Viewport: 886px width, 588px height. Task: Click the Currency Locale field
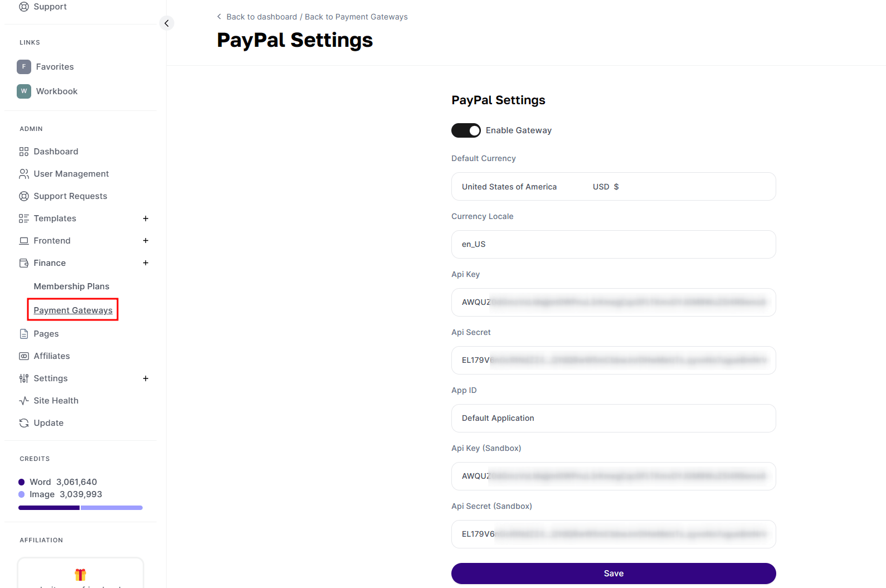(x=613, y=244)
